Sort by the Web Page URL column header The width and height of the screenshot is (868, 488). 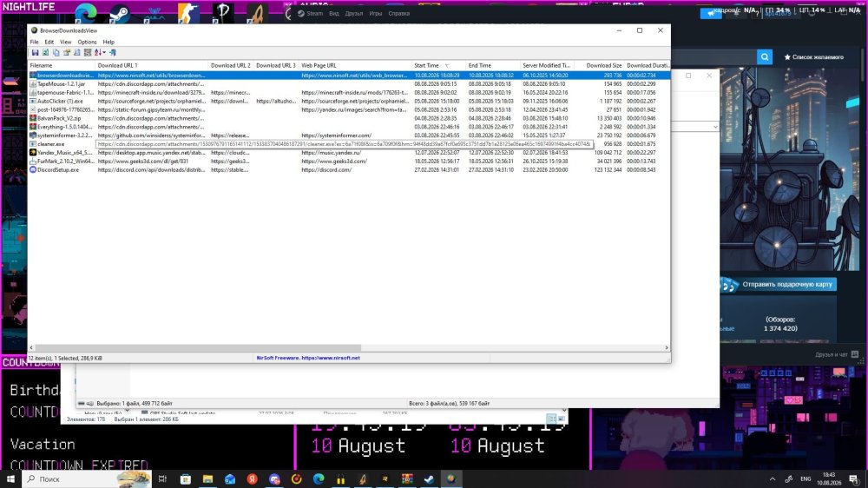pyautogui.click(x=355, y=65)
